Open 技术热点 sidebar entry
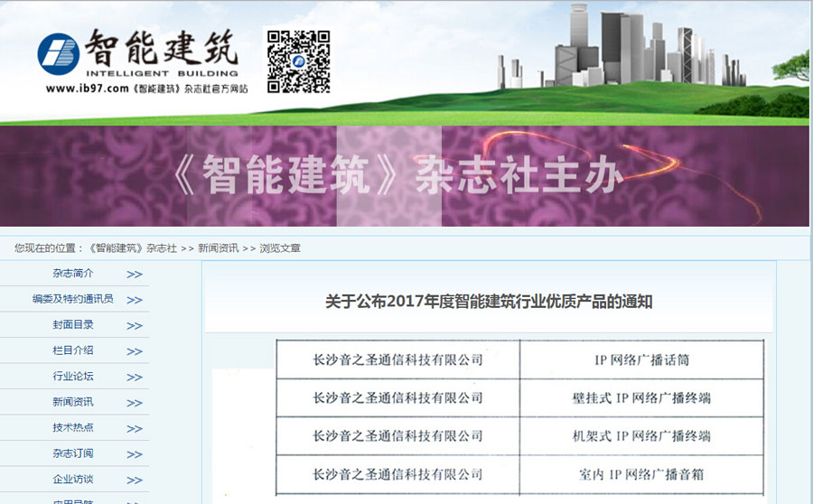The width and height of the screenshot is (813, 504). (73, 428)
